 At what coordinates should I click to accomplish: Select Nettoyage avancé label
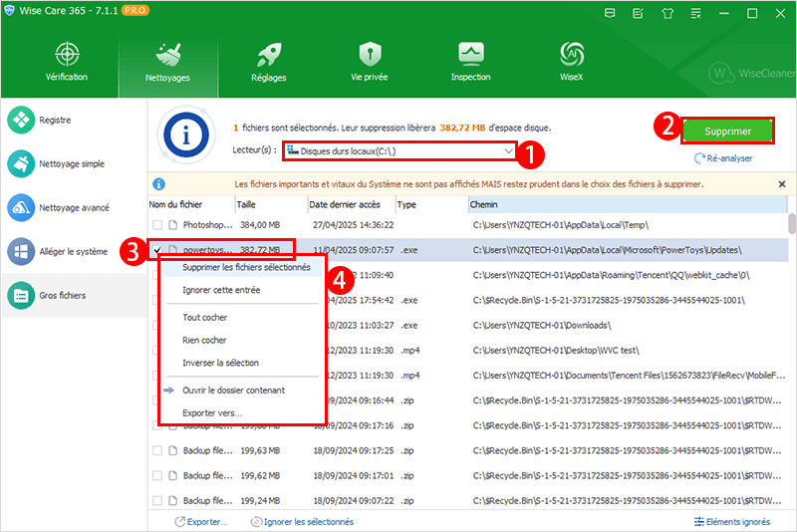point(74,208)
